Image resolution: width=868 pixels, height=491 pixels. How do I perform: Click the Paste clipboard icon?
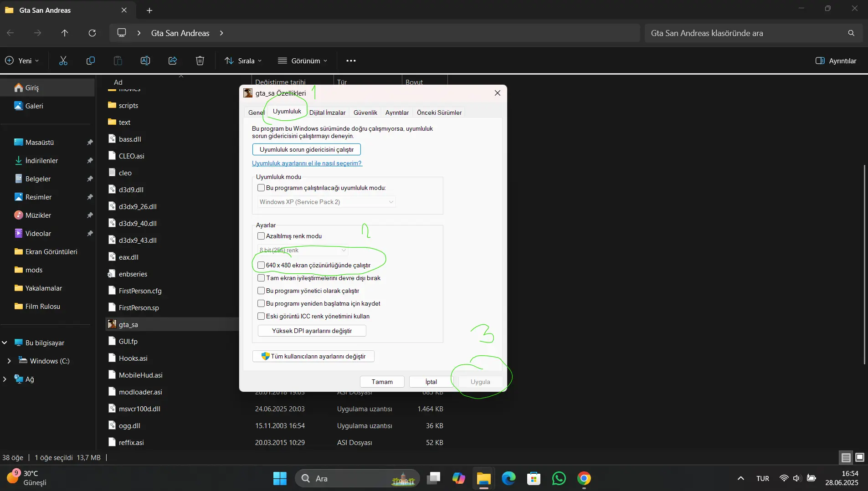point(118,61)
